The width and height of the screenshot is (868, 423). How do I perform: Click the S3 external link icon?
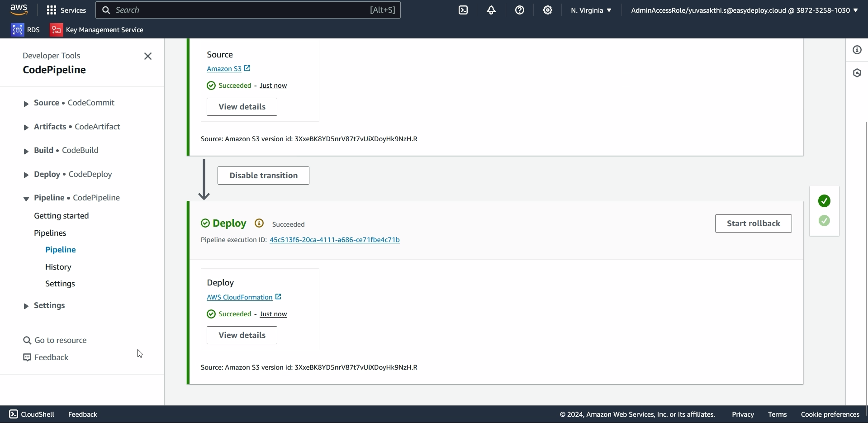tap(247, 68)
